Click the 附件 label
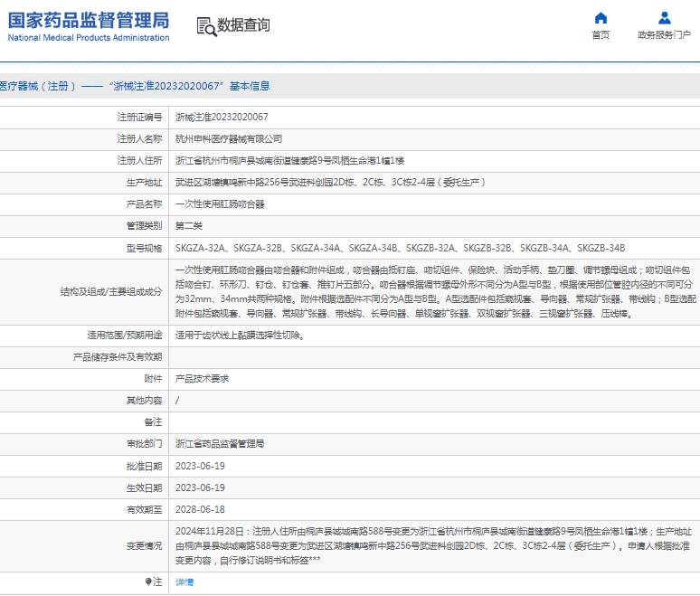 (153, 379)
